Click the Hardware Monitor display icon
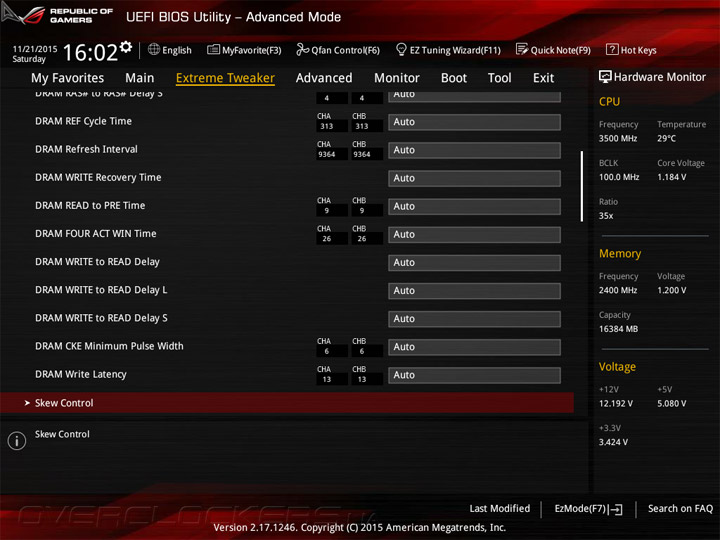 [605, 77]
